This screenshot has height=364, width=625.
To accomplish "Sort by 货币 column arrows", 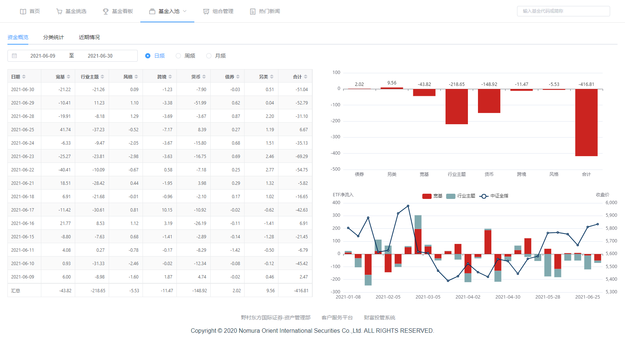I will coord(204,77).
